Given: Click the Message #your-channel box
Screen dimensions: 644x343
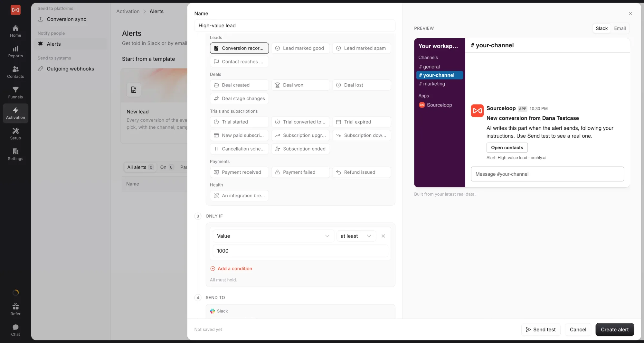Looking at the screenshot, I should (x=547, y=174).
